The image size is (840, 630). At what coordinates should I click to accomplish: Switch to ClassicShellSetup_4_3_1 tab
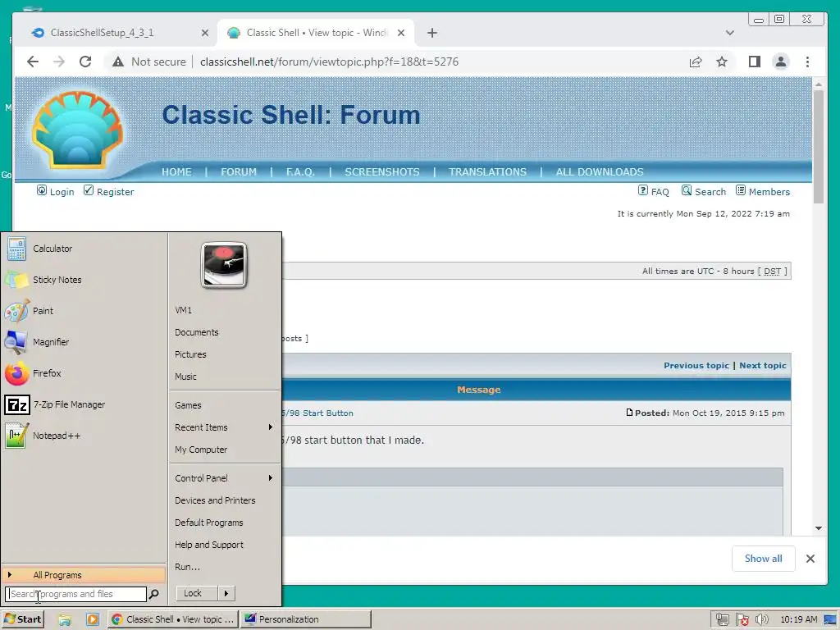102,33
